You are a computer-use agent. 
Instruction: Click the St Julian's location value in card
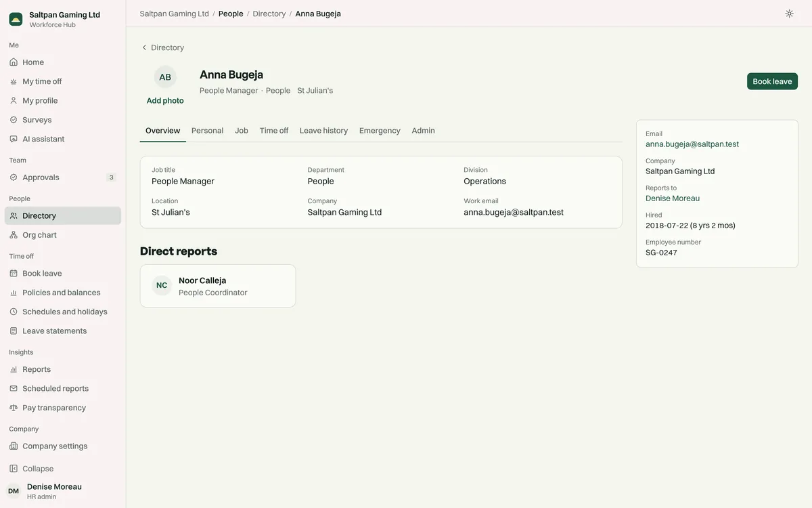tap(171, 213)
